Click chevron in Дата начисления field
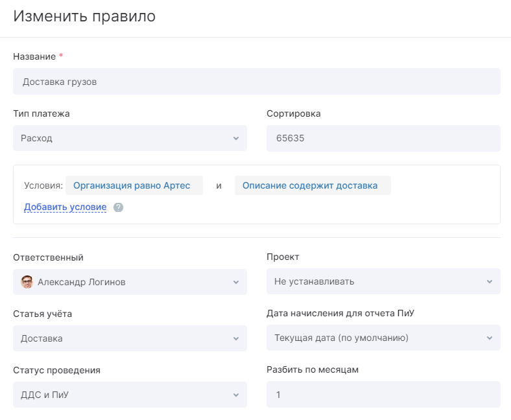 coord(490,338)
